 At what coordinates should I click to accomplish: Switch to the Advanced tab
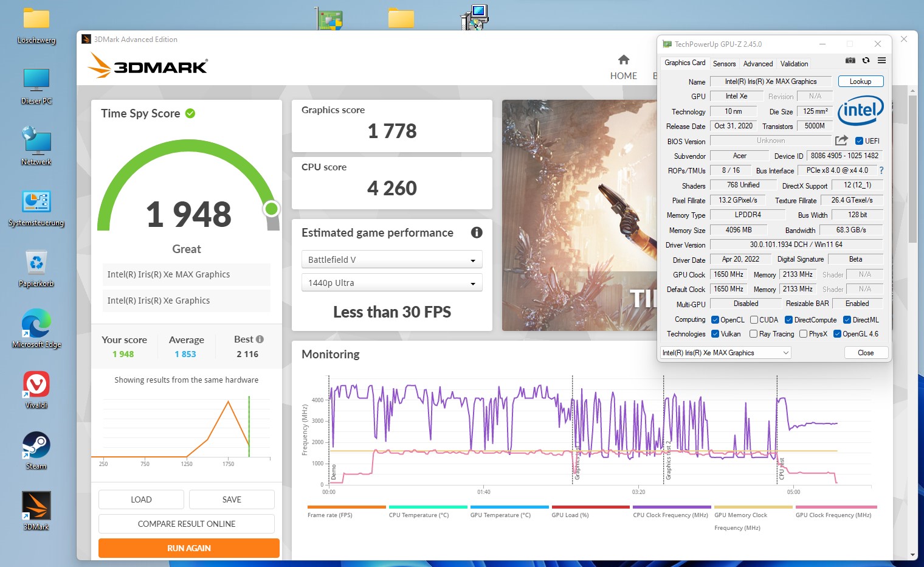[x=758, y=63]
